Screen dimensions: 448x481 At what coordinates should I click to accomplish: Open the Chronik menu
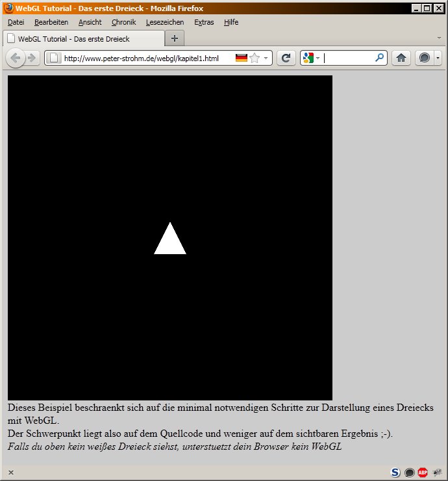tap(123, 22)
